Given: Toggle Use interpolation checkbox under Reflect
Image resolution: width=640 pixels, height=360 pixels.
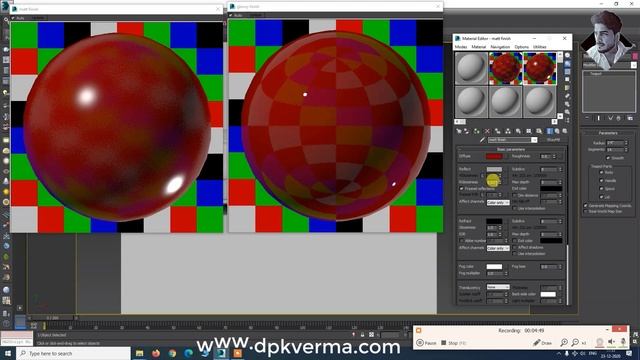Looking at the screenshot, I should point(515,209).
